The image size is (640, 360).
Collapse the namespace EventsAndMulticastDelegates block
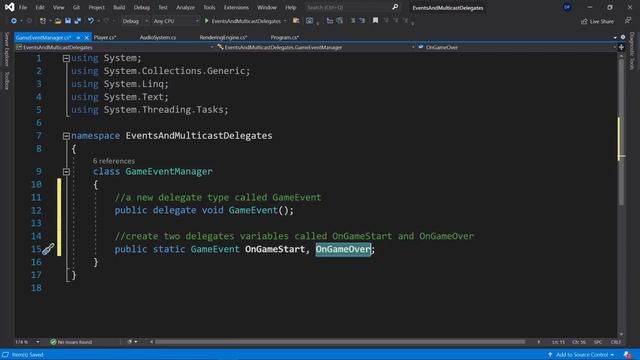(x=66, y=136)
